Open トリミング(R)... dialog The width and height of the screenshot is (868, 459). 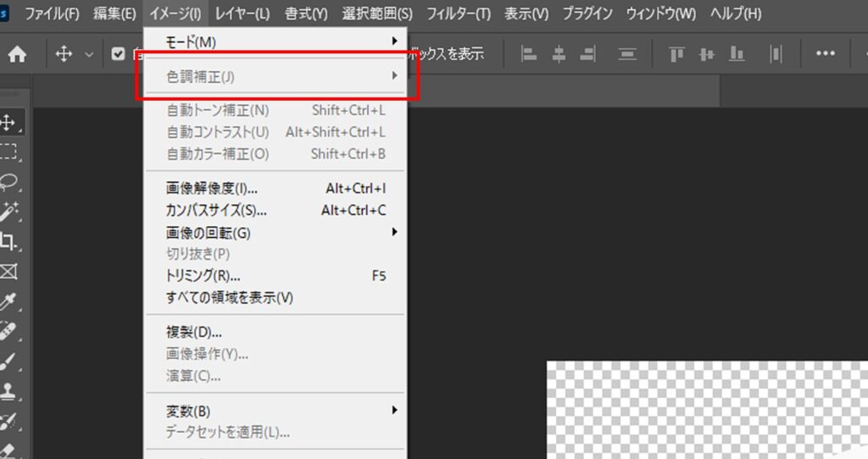275,275
